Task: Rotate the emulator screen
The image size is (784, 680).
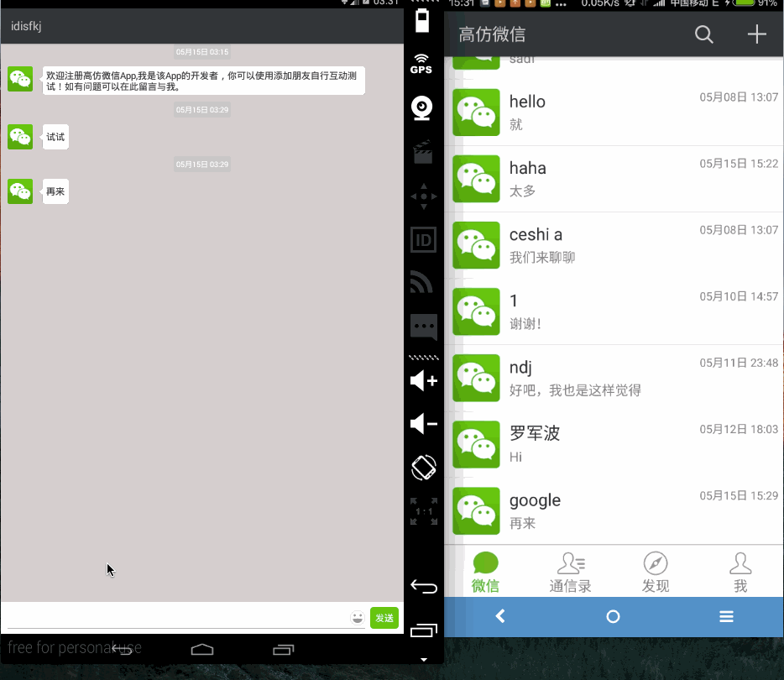Action: coord(423,468)
